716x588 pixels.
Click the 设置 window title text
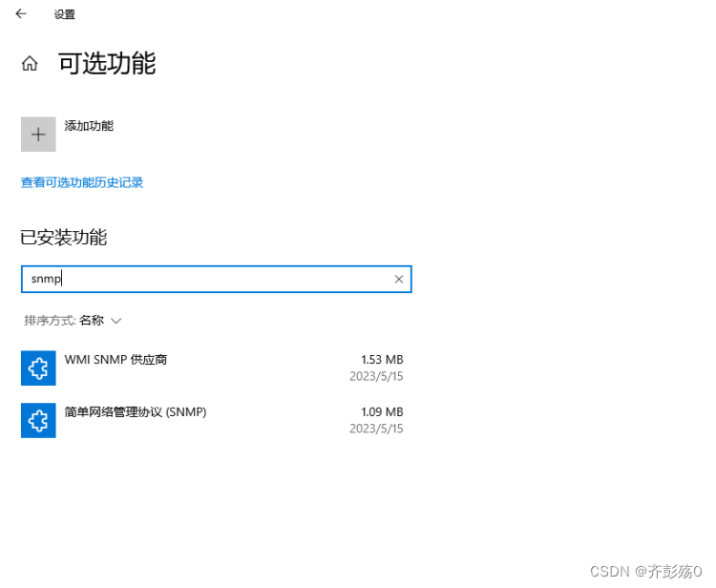coord(65,15)
